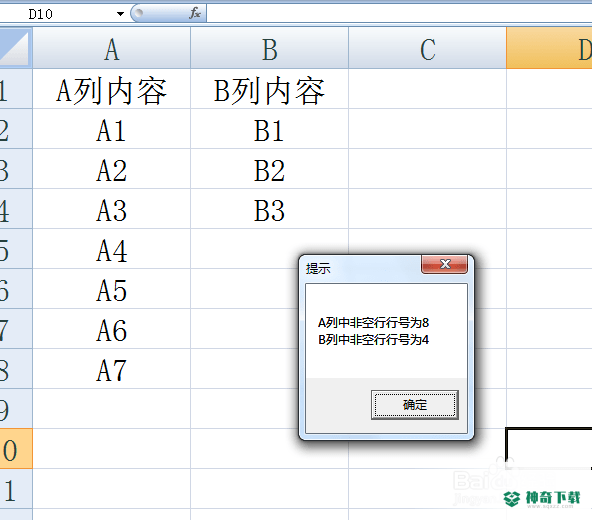Select column A header
Image resolution: width=592 pixels, height=520 pixels.
click(112, 49)
